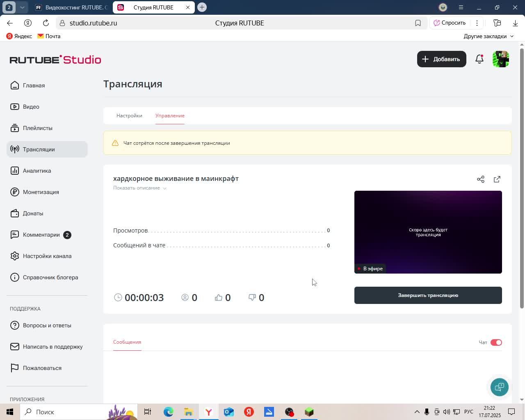Open the browser three-dot options menu
The image size is (525, 420).
(x=477, y=23)
